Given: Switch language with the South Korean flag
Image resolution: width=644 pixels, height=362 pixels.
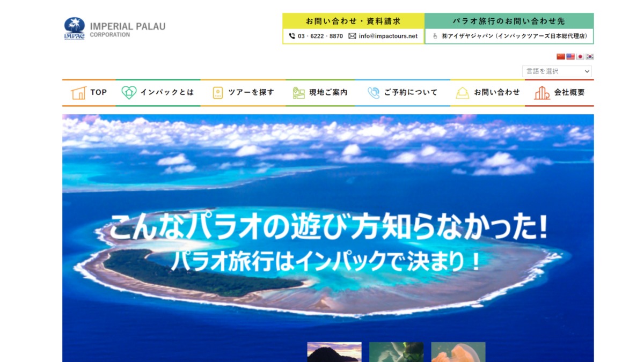Looking at the screenshot, I should coord(590,56).
